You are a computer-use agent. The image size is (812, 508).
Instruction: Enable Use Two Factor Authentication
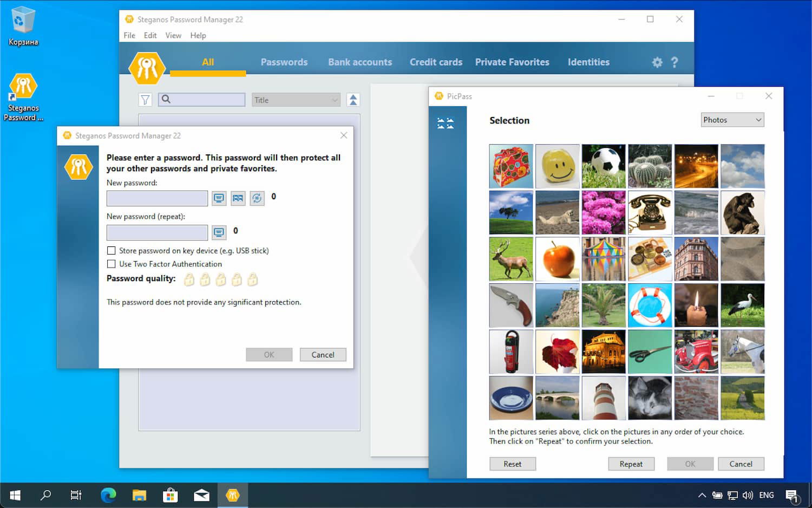click(x=112, y=264)
